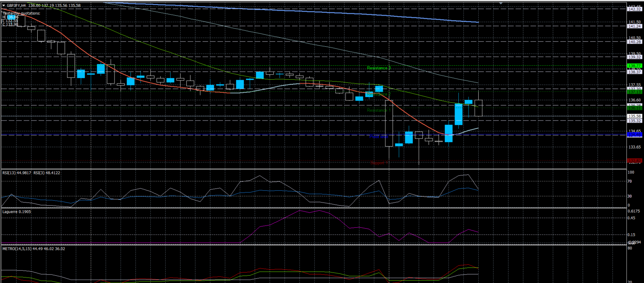Click the GBPJPY,H4 chart title text

17,5
